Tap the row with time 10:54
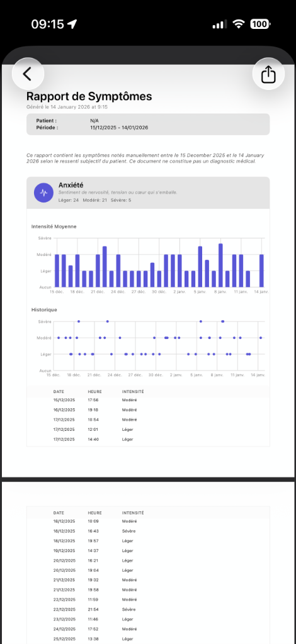Image resolution: width=296 pixels, height=644 pixels. click(x=148, y=419)
